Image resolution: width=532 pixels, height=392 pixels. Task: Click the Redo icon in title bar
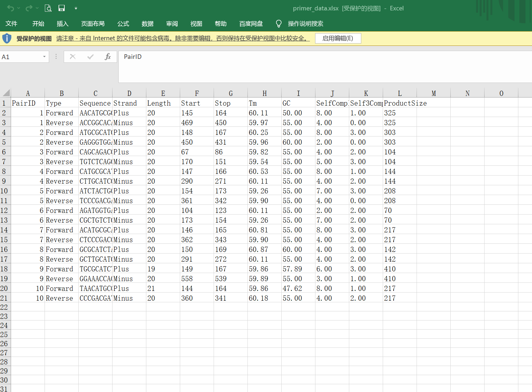point(29,8)
